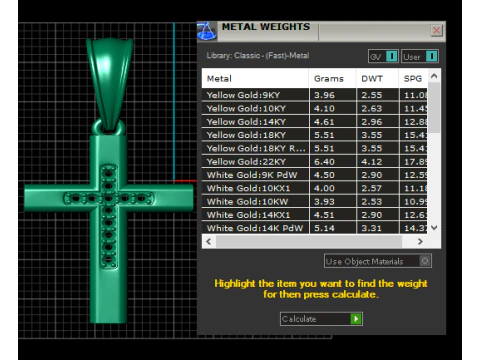
Task: Select the Yellow Gold:18KY row
Action: (x=314, y=135)
